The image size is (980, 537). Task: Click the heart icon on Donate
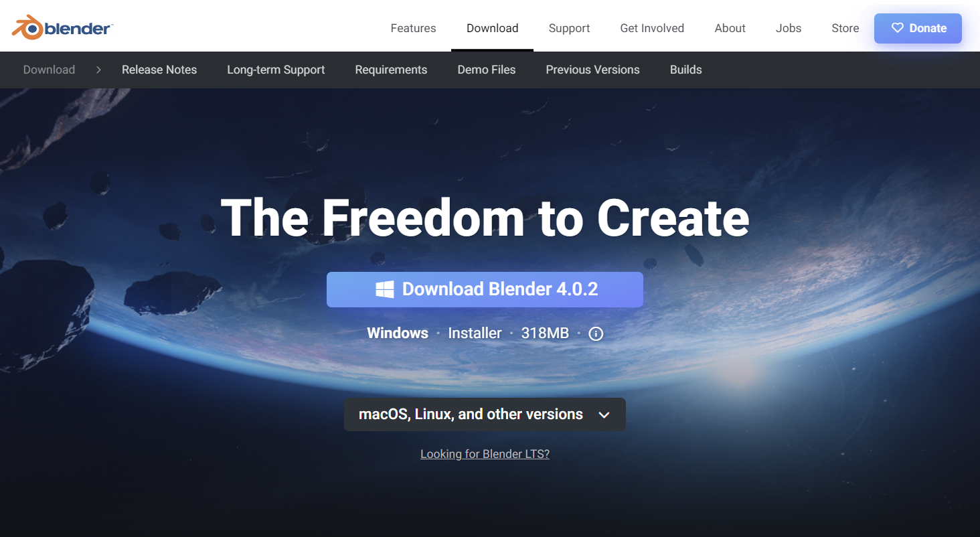pyautogui.click(x=898, y=28)
